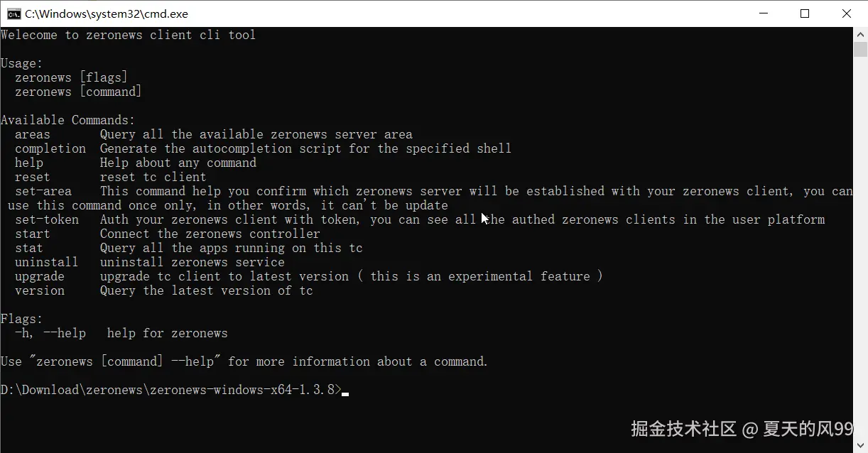Click the title bar text C:\Windows\system32\cmd.exe
The image size is (868, 453).
tap(107, 13)
